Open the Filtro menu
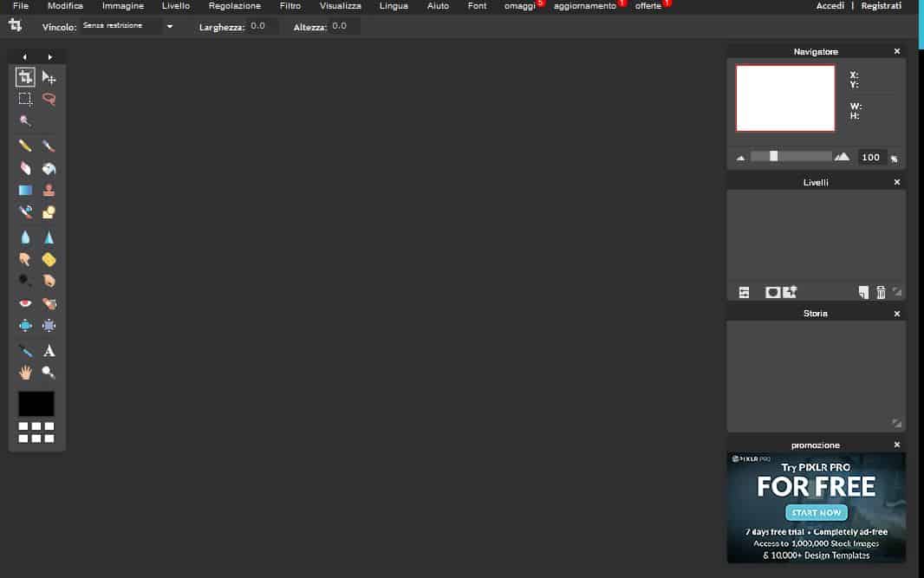This screenshot has height=578, width=924. click(290, 5)
